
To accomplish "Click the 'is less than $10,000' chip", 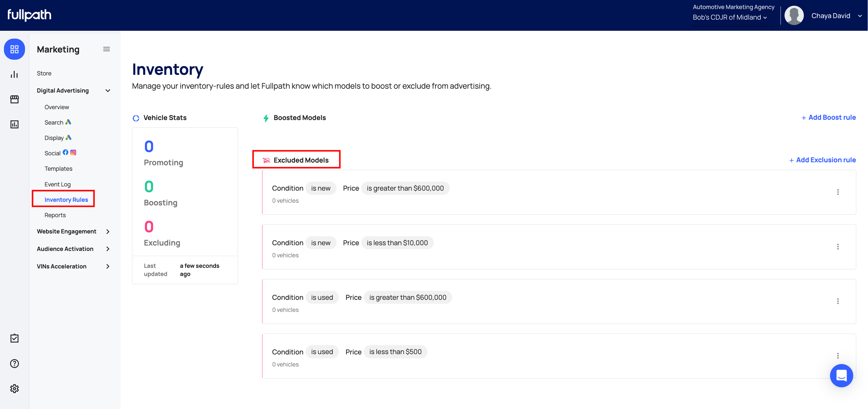I will tap(397, 243).
